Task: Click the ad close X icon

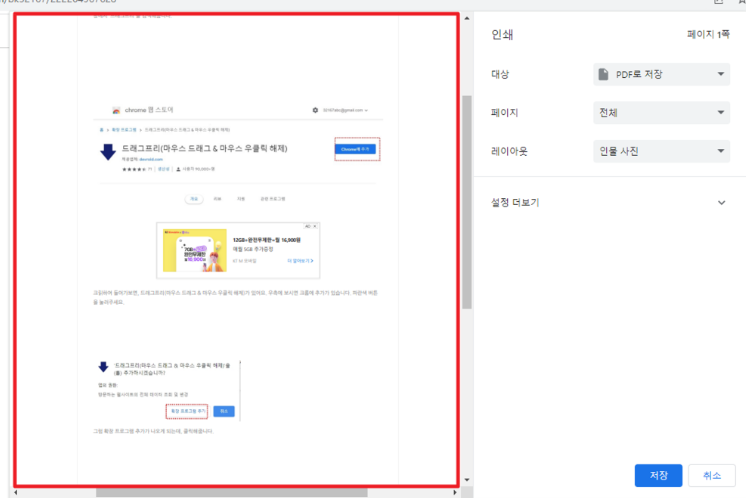Action: (314, 226)
